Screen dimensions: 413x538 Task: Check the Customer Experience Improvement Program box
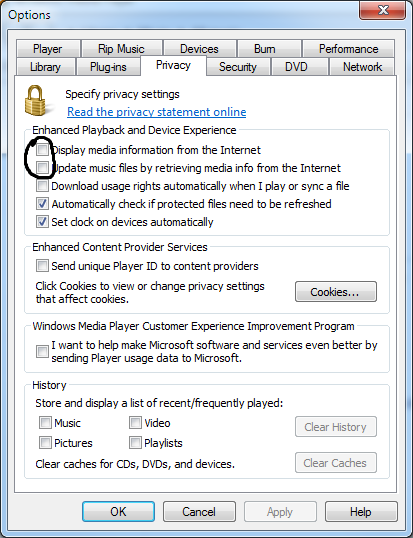[x=43, y=351]
